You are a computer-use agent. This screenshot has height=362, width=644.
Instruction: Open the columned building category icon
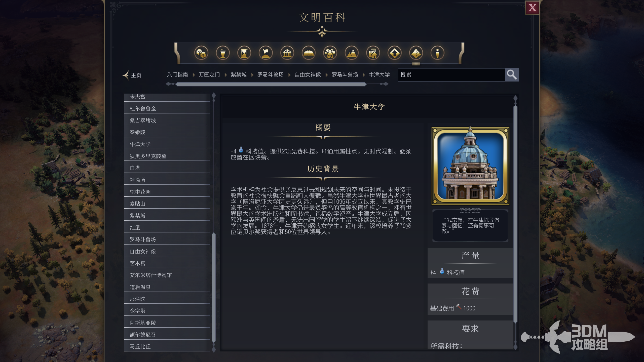[x=287, y=53]
